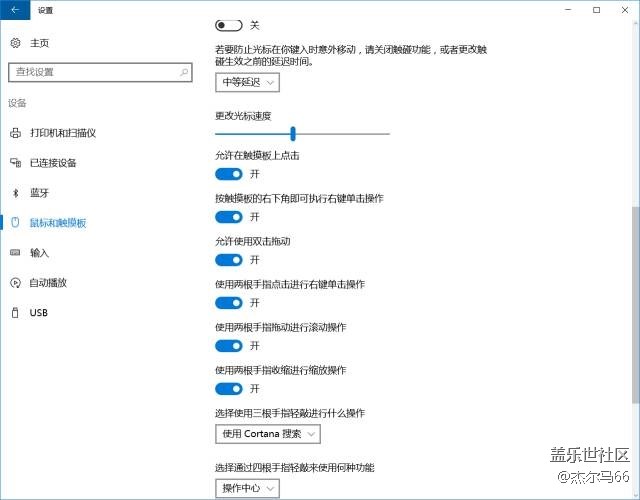Click the home gear icon beside 主页
This screenshot has height=500, width=640.
[x=15, y=43]
